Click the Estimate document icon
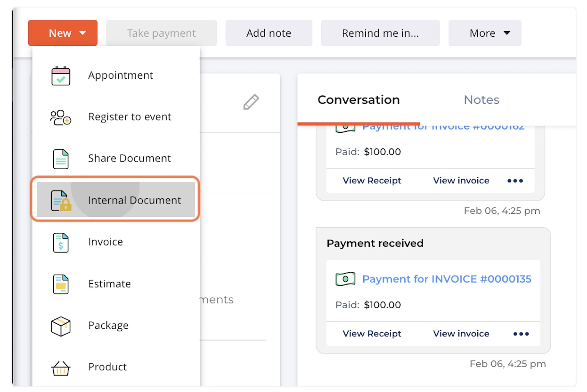Viewport: 587px width, 392px height. (61, 284)
